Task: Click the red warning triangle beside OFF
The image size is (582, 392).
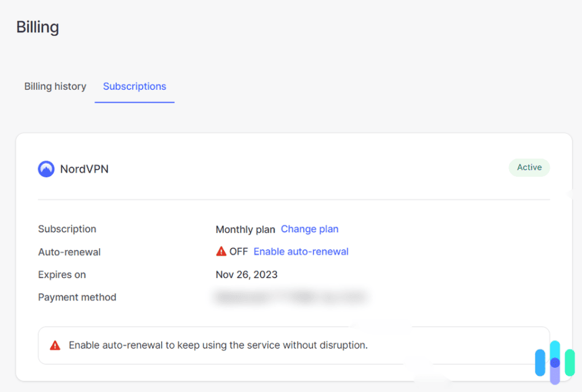Action: pyautogui.click(x=221, y=251)
